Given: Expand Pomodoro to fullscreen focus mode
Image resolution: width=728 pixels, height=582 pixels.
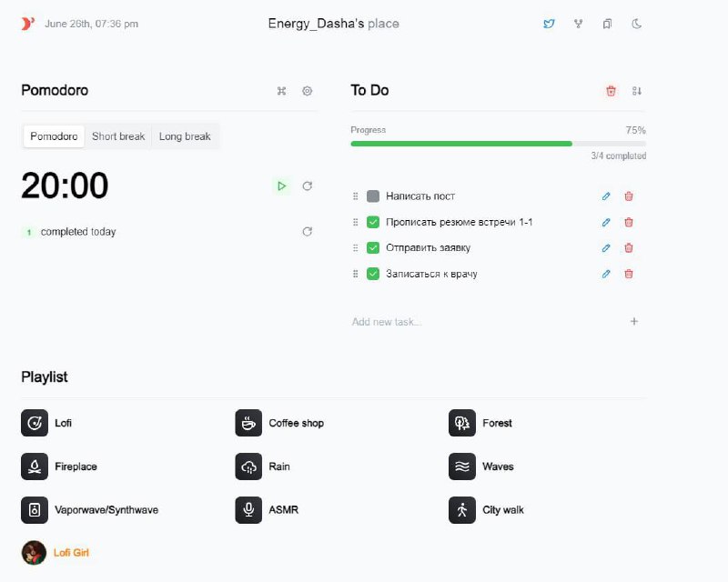Looking at the screenshot, I should (x=282, y=91).
